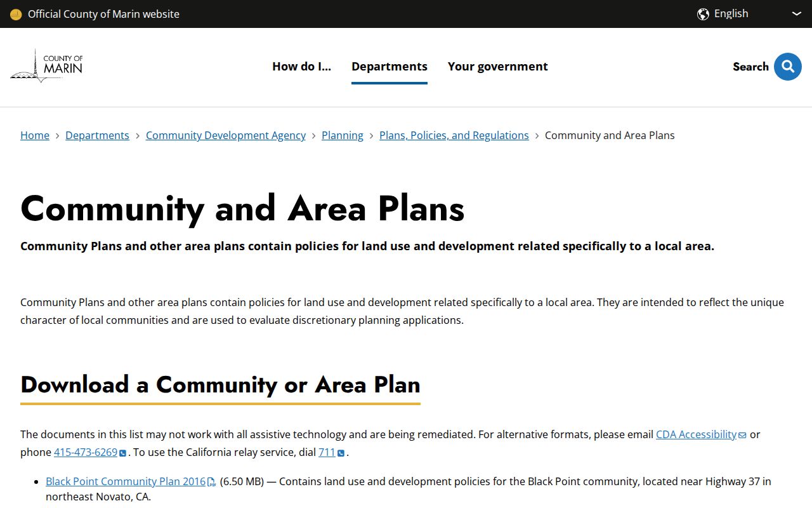This screenshot has width=812, height=508.
Task: Click the phone icon beside 415-473-6269
Action: [x=123, y=453]
